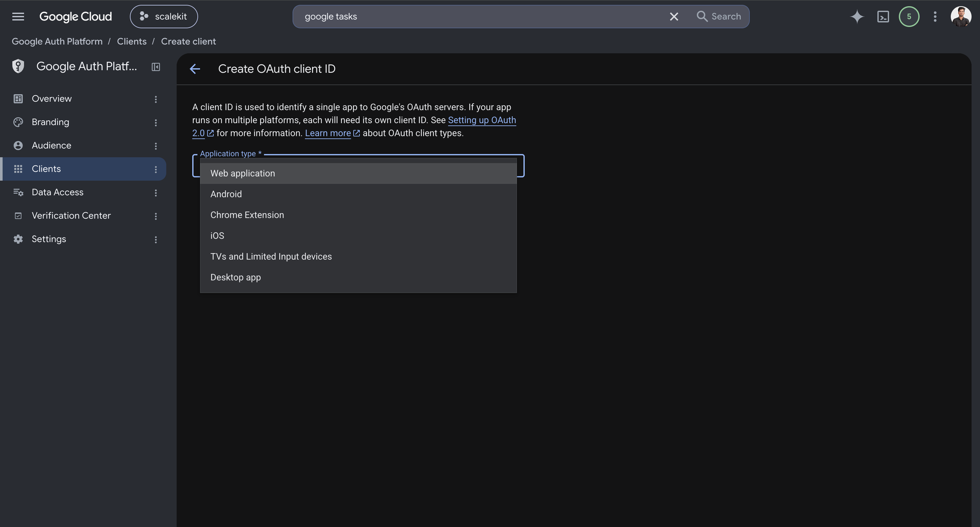Open more options for Verification Center
This screenshot has height=527, width=980.
coord(156,216)
